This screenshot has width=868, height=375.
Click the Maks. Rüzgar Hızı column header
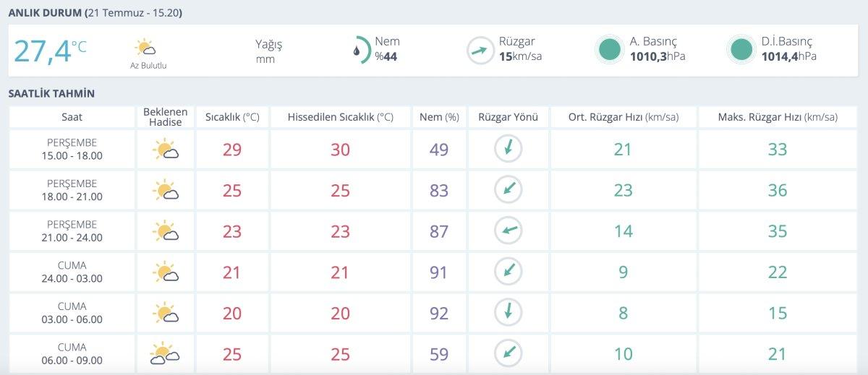[778, 117]
